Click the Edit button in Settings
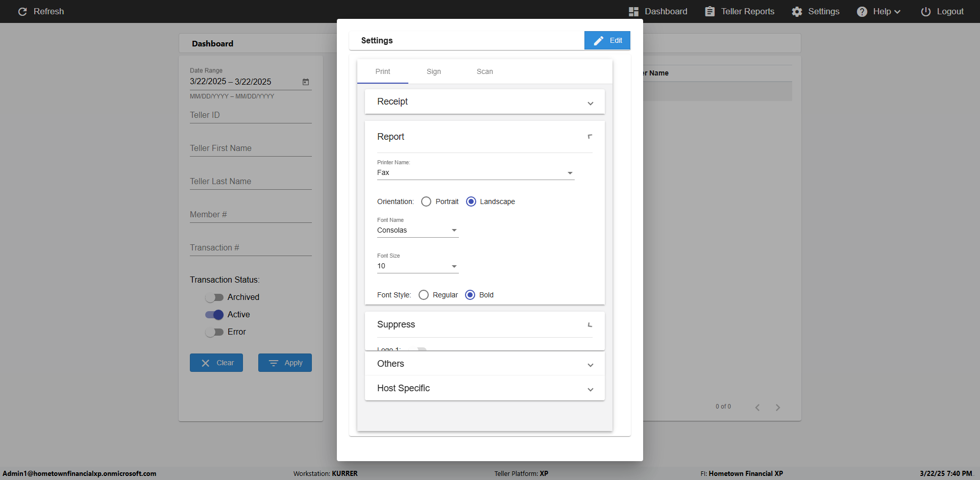This screenshot has width=980, height=480. coord(607,40)
